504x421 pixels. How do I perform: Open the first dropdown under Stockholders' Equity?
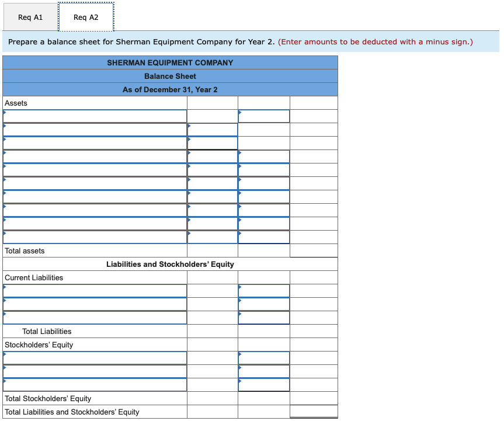(95, 358)
